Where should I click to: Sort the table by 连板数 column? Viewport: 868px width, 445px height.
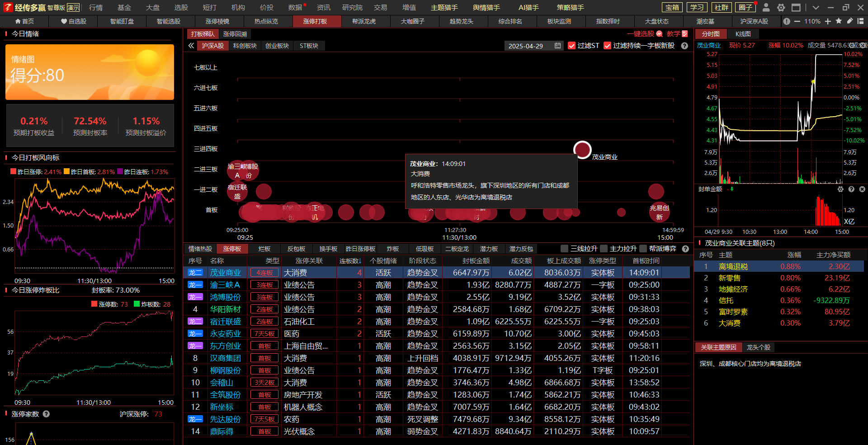click(350, 261)
